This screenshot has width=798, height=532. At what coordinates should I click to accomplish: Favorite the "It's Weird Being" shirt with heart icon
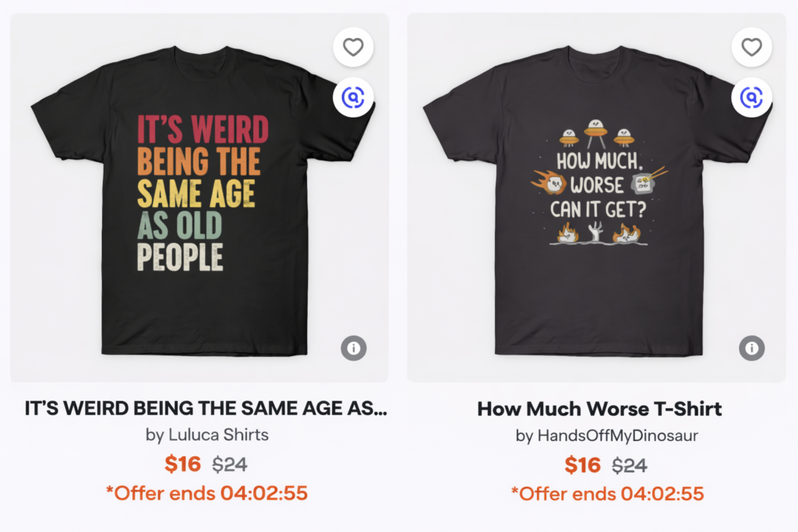(353, 48)
